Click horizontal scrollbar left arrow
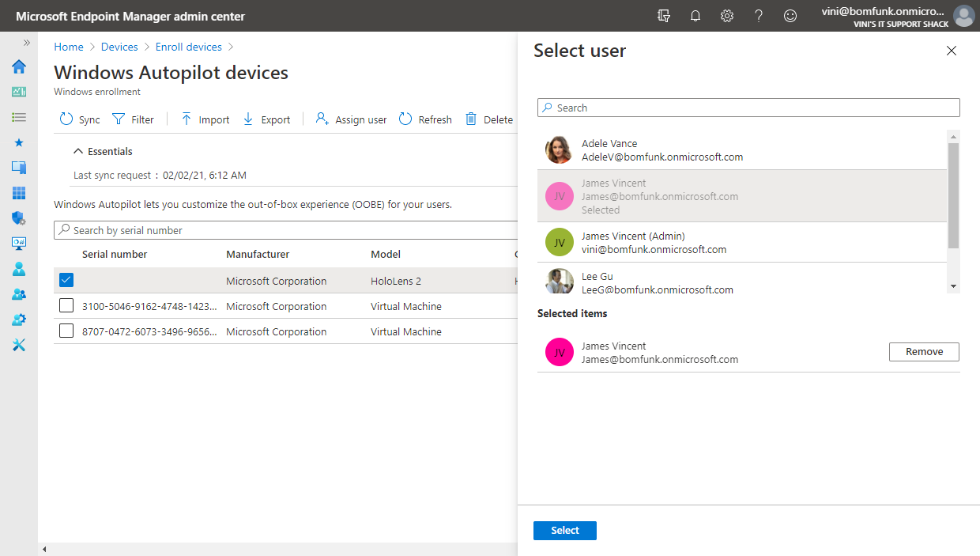980x556 pixels. tap(44, 549)
